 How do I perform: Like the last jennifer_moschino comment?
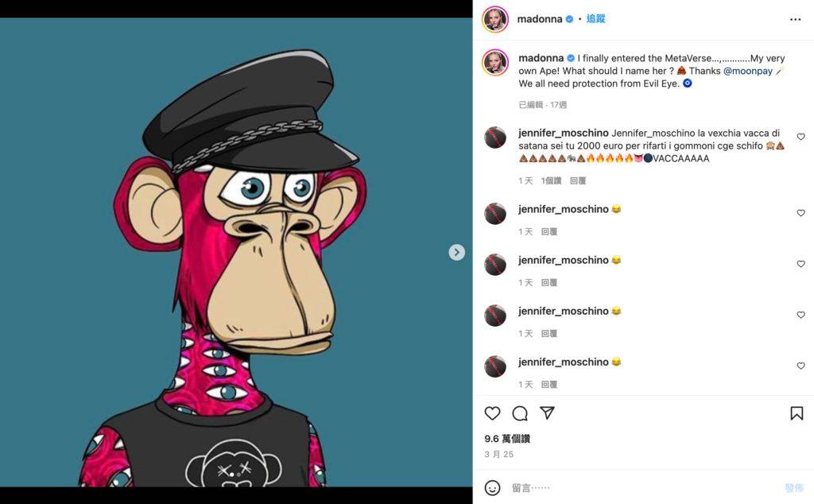click(x=800, y=366)
